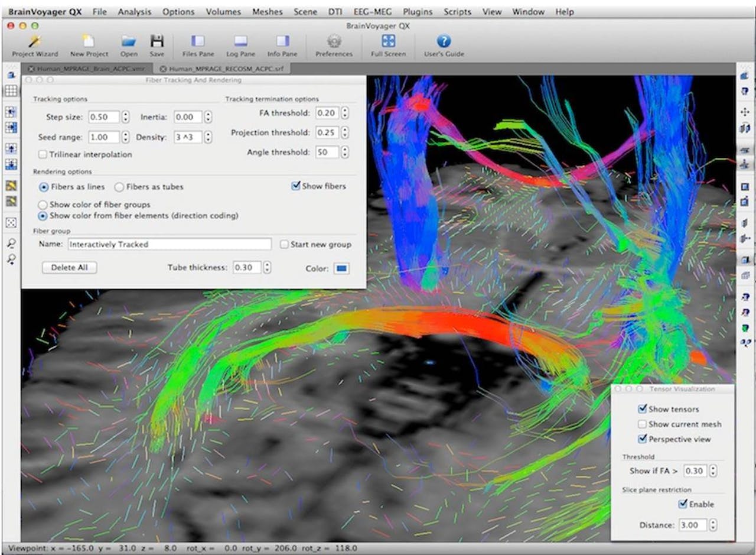Click the topmost icon in the right sidebar
This screenshot has height=555, width=756.
(745, 75)
